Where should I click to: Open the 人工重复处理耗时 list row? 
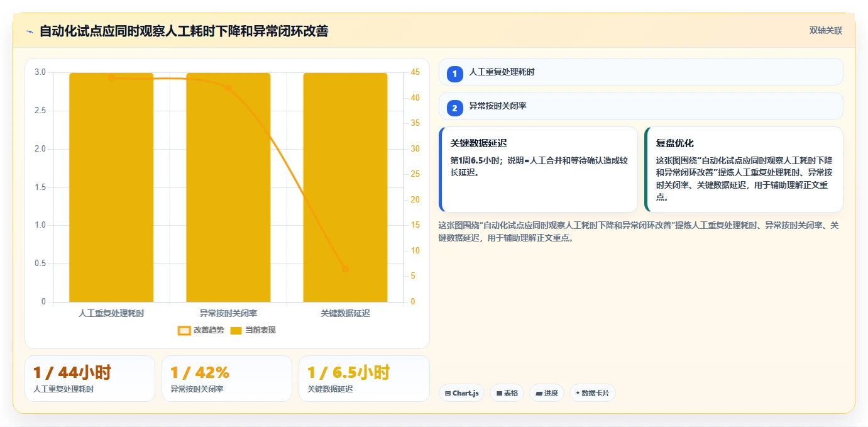click(x=641, y=72)
